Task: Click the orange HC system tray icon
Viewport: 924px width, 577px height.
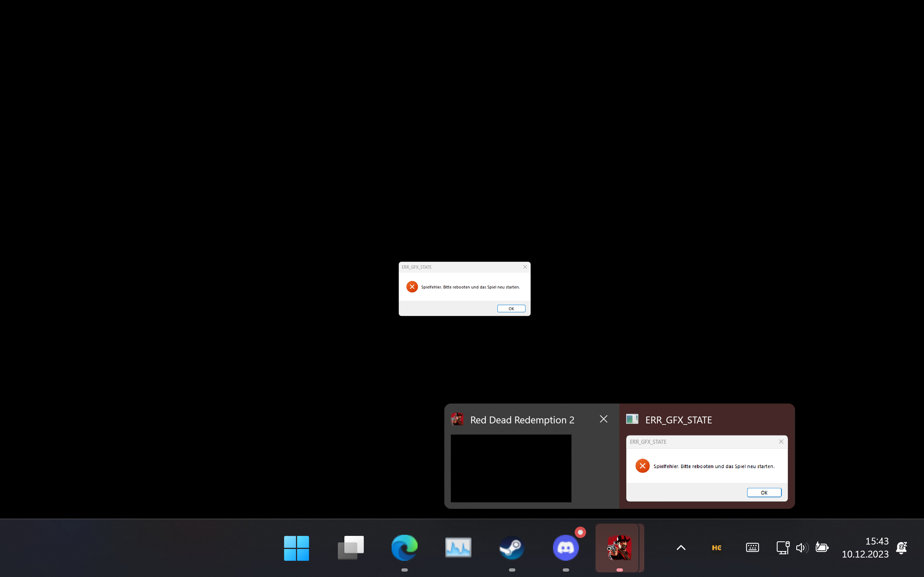Action: pyautogui.click(x=716, y=547)
